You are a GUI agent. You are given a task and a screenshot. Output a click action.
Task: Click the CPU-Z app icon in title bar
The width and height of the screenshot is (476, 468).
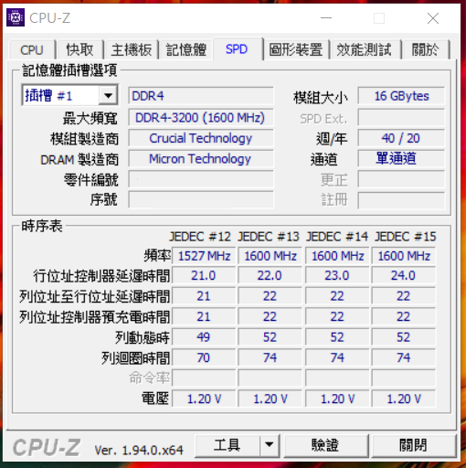point(16,17)
